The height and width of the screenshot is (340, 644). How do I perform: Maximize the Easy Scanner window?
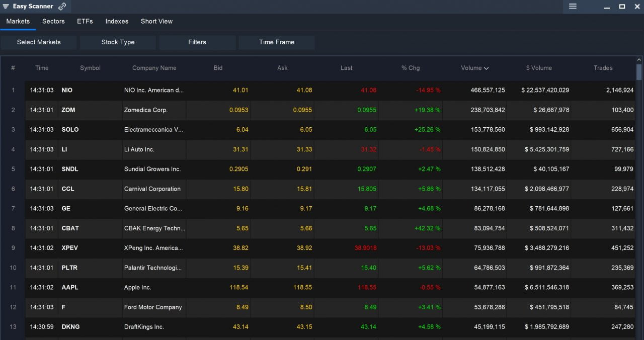pyautogui.click(x=622, y=7)
